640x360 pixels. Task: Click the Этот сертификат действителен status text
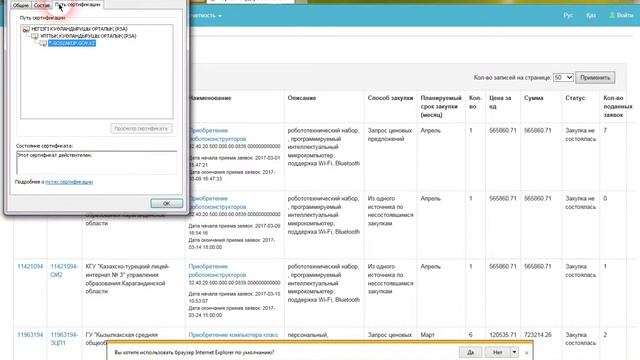click(x=55, y=156)
